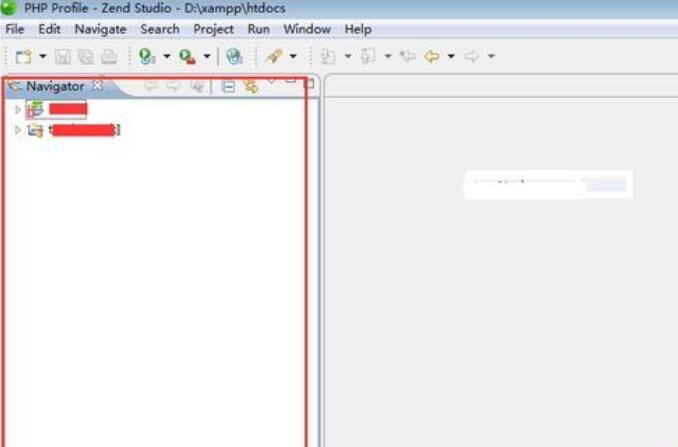Open the Project menu
Screen dimensions: 678x447
point(213,29)
